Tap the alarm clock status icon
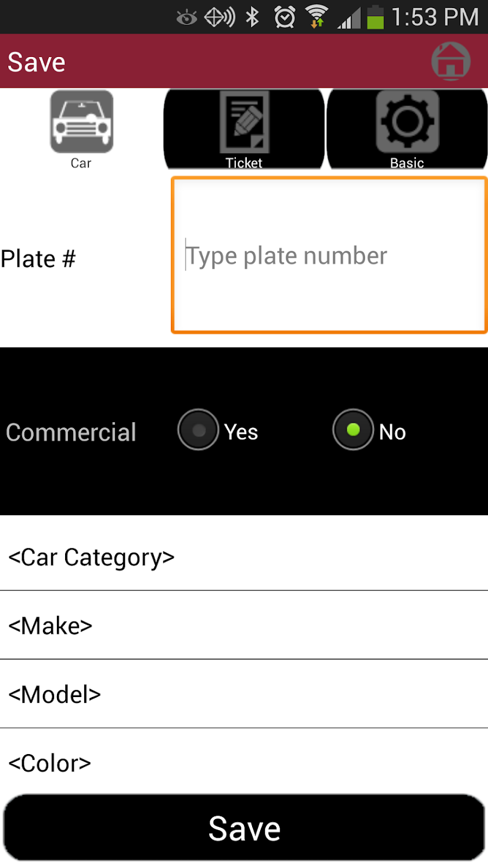 pos(285,17)
